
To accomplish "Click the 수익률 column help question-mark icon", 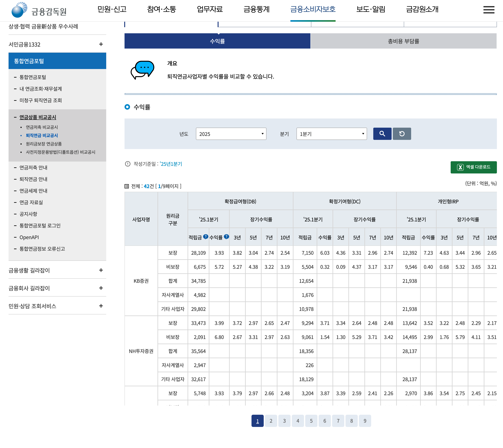I will click(x=226, y=237).
